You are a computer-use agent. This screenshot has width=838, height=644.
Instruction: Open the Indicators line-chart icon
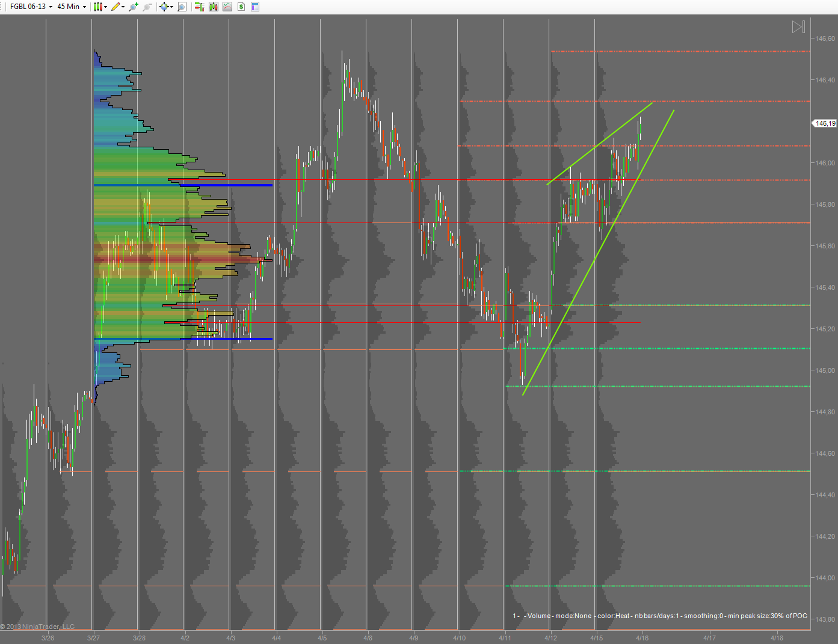click(x=227, y=7)
